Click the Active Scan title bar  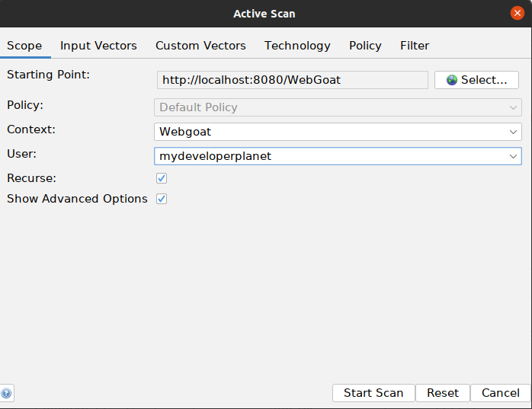tap(264, 14)
